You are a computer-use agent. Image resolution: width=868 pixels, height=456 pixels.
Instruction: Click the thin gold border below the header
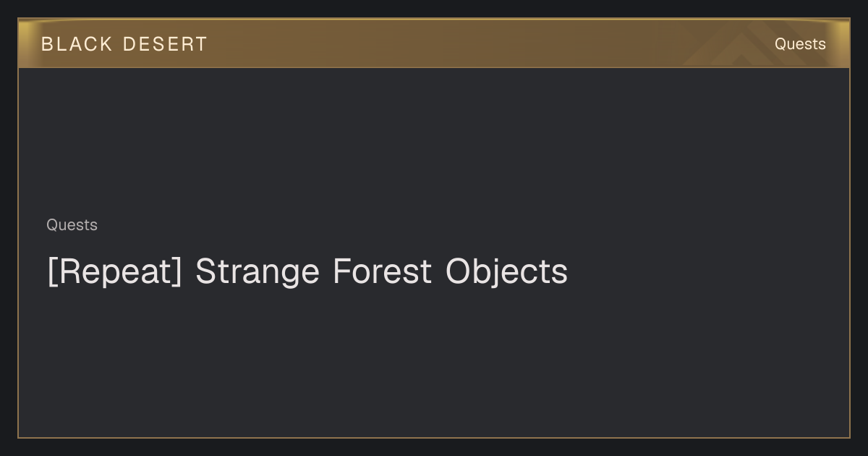pyautogui.click(x=434, y=67)
